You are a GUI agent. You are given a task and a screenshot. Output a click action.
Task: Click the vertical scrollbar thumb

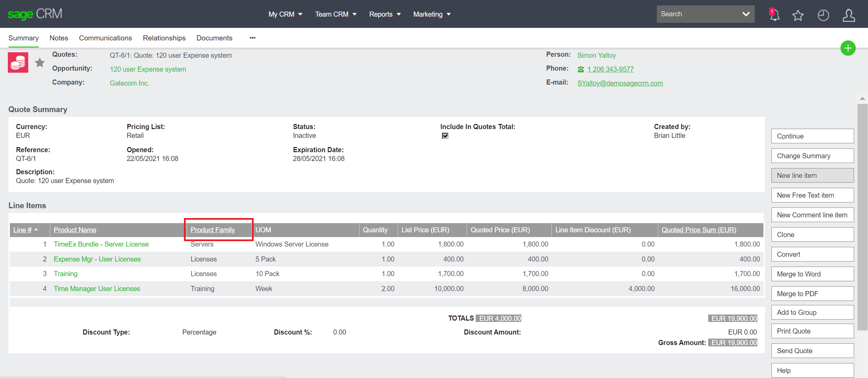pyautogui.click(x=862, y=217)
